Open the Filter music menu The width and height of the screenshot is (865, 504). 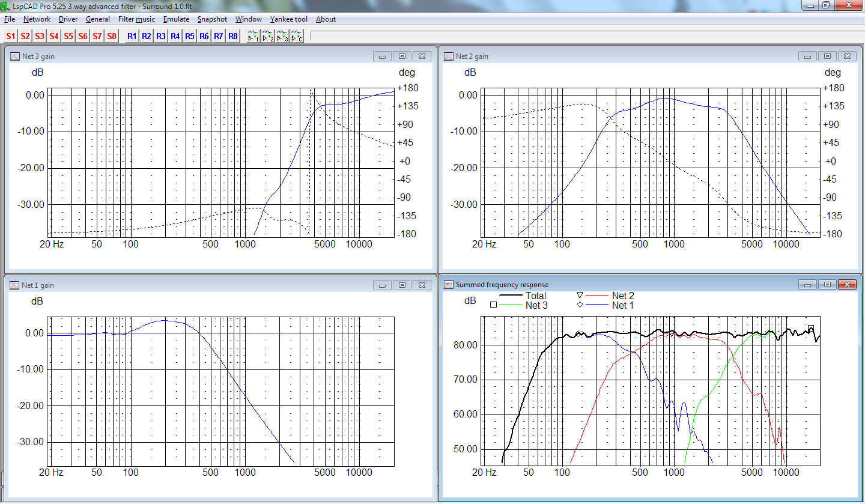136,19
